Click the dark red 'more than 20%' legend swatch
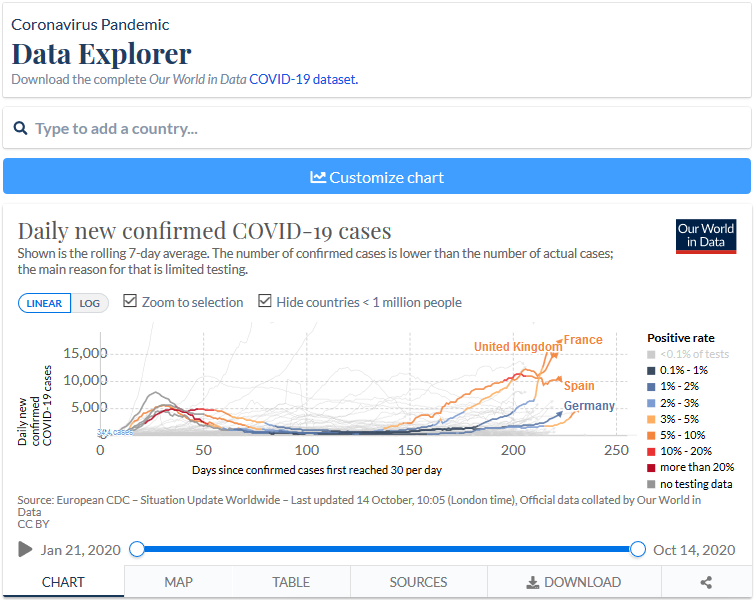The width and height of the screenshot is (754, 600). pos(651,467)
